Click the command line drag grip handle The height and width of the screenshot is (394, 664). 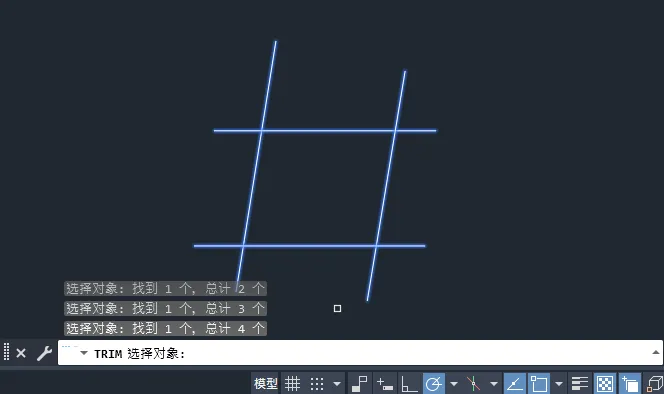pyautogui.click(x=6, y=352)
